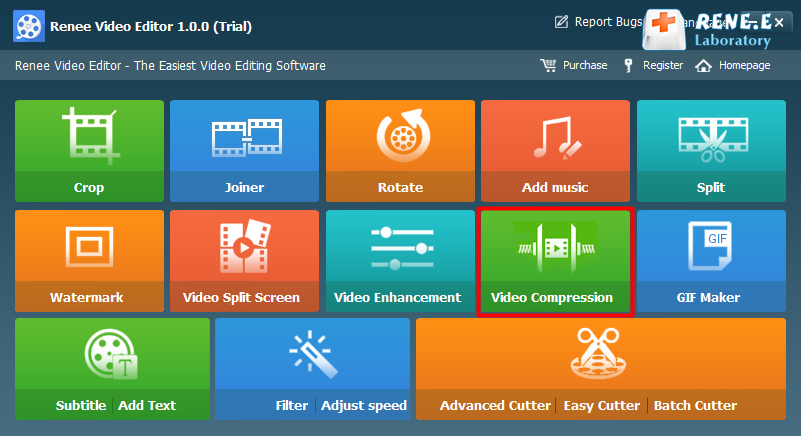Click the Purchase link
Viewport: 801px width, 436px height.
pyautogui.click(x=585, y=65)
